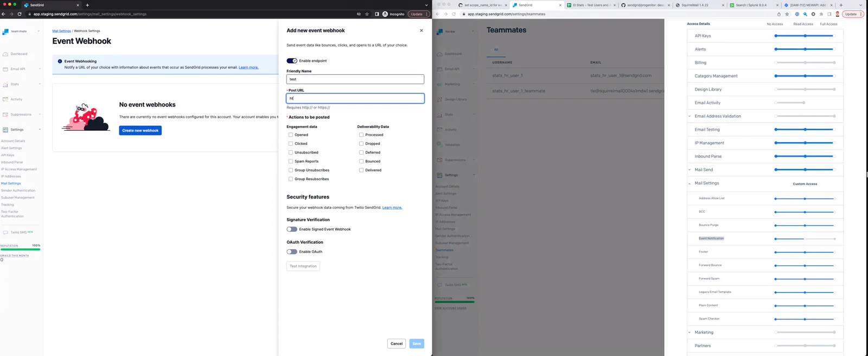Open new tab in left browser window
The height and width of the screenshot is (356, 868).
(87, 5)
